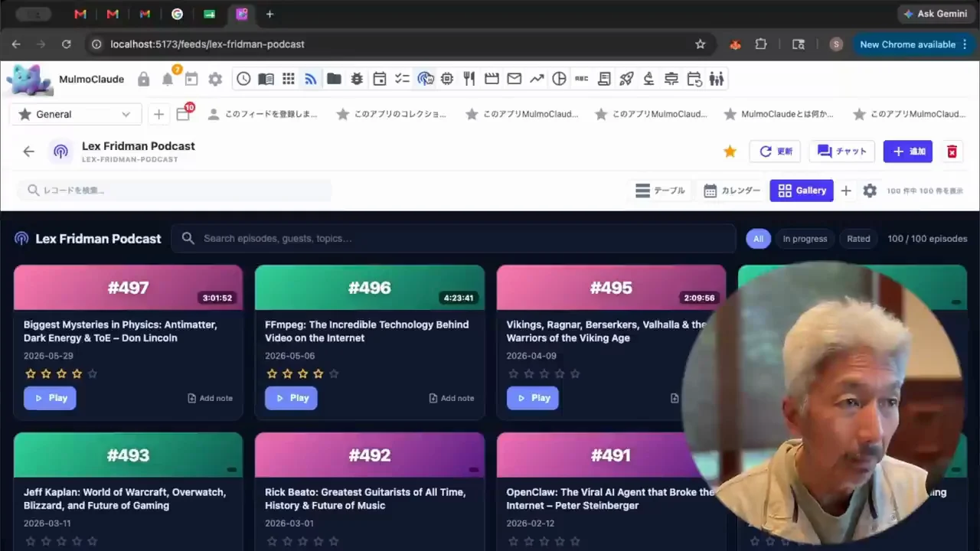Rate episode #496 with the fifth star

[334, 373]
